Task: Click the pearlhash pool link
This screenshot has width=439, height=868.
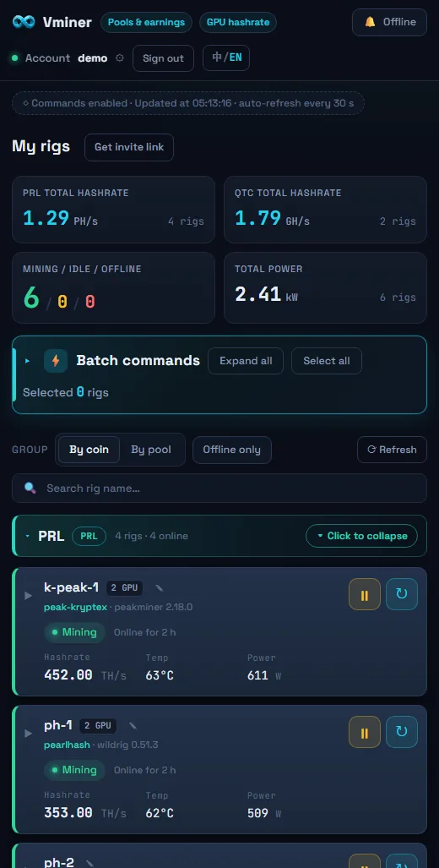Action: (67, 745)
